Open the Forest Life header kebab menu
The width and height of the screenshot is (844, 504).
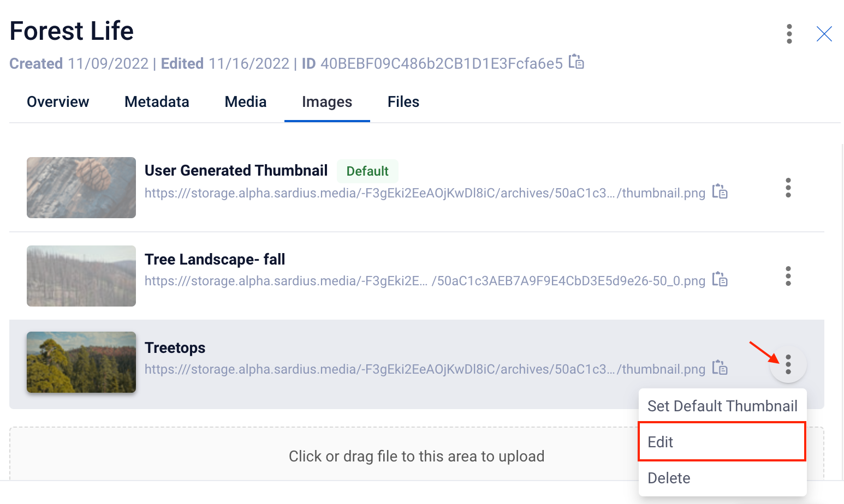(789, 34)
